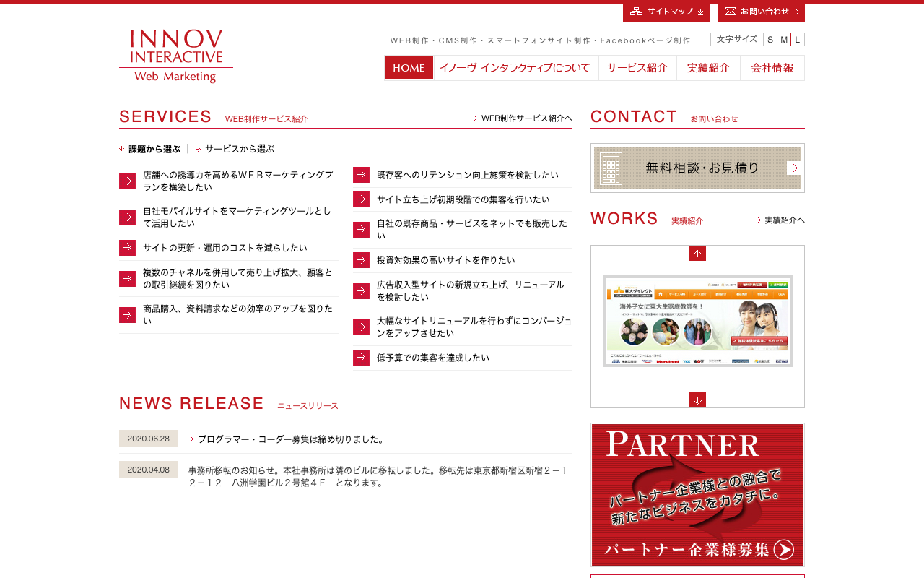Screen dimensions: 924x578
Task: Click the calculator icon on contact banner
Action: click(x=611, y=168)
